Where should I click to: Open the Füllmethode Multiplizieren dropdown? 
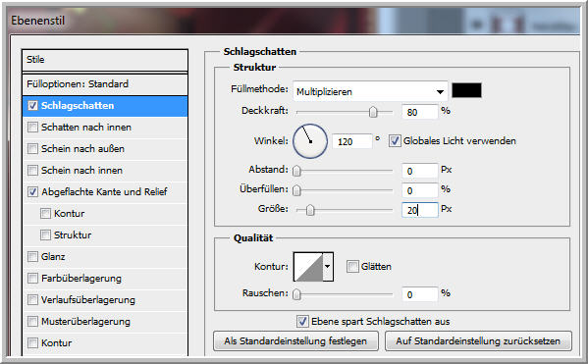click(x=370, y=91)
